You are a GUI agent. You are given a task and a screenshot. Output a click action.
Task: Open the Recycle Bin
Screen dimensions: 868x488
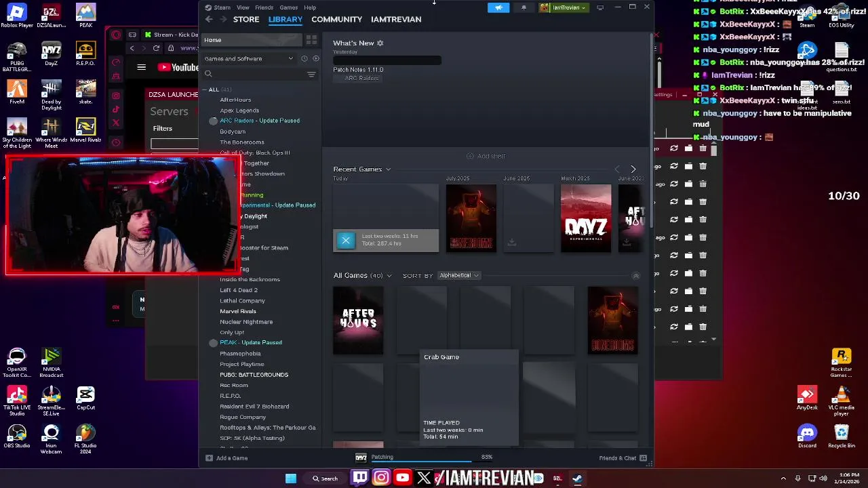coord(841,436)
